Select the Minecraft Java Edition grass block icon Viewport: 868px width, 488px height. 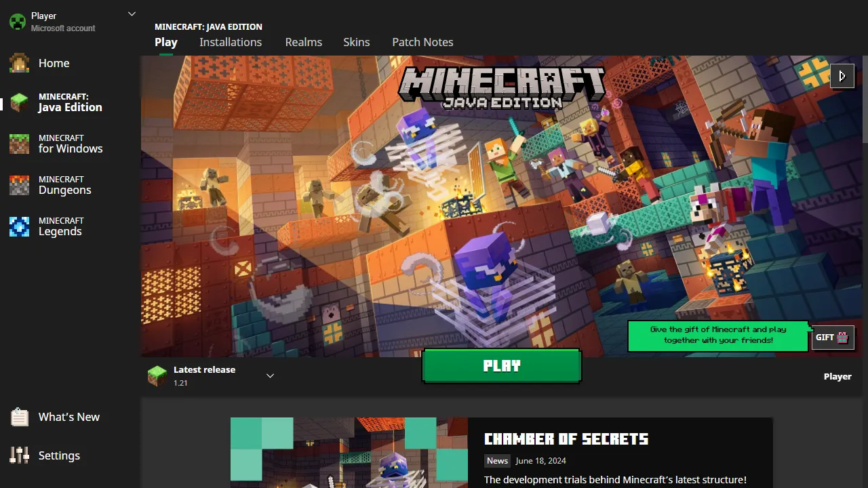[20, 103]
